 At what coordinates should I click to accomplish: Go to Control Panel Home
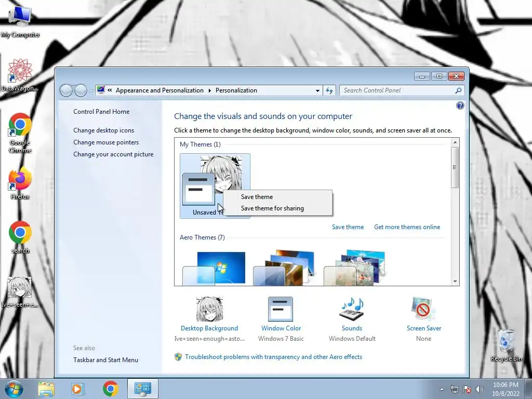point(101,112)
